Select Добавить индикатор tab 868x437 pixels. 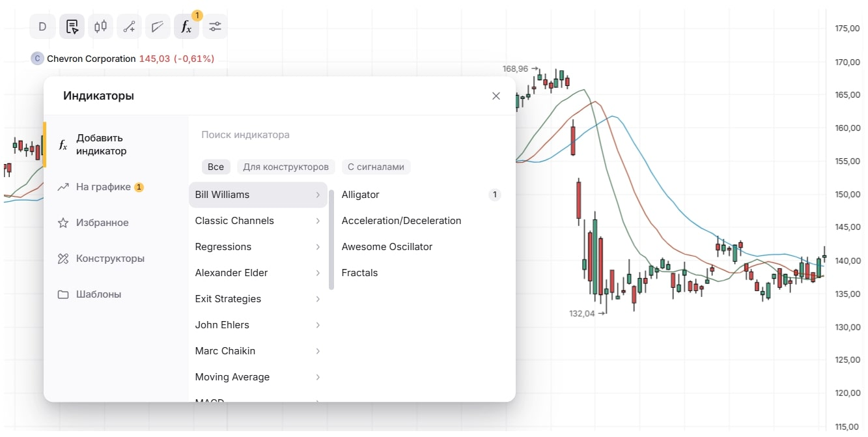click(x=101, y=145)
